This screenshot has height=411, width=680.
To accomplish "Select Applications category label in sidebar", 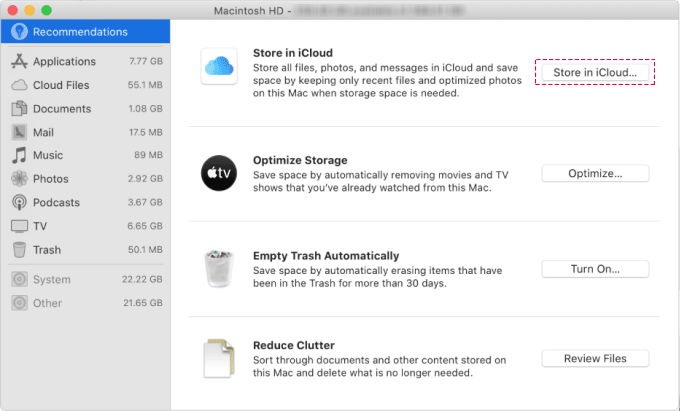I will (64, 62).
